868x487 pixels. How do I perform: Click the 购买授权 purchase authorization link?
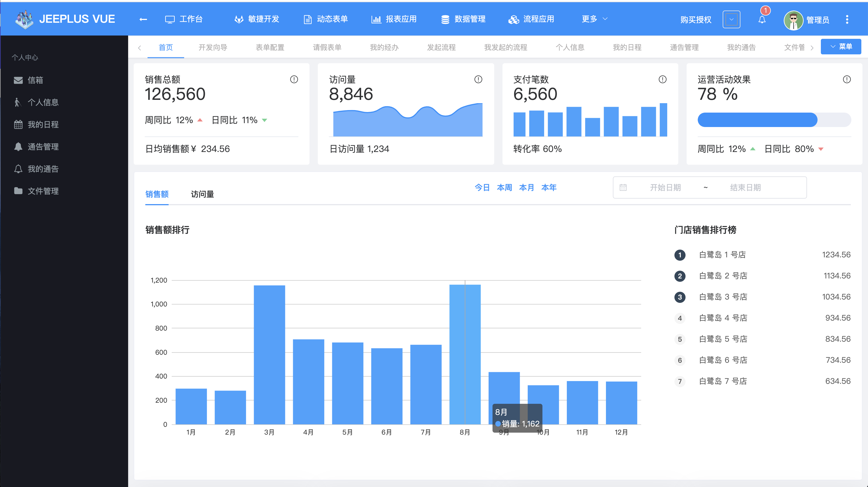point(695,19)
